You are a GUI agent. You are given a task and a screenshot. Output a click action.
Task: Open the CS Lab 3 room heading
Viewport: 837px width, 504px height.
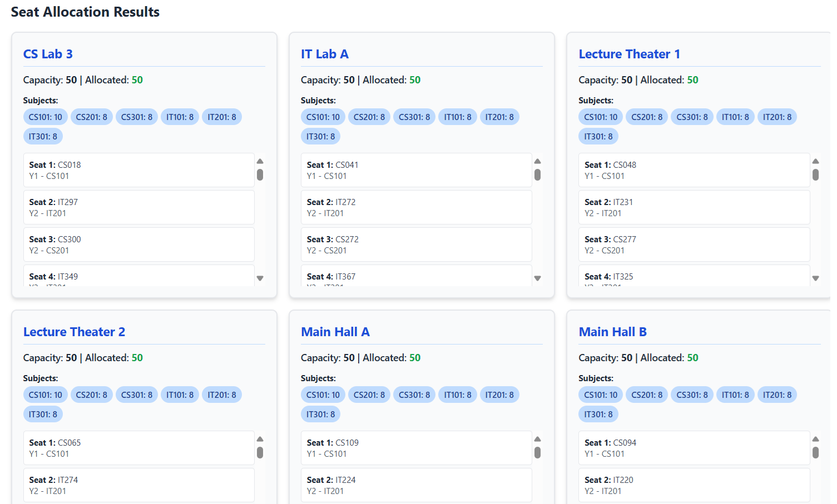pyautogui.click(x=48, y=54)
